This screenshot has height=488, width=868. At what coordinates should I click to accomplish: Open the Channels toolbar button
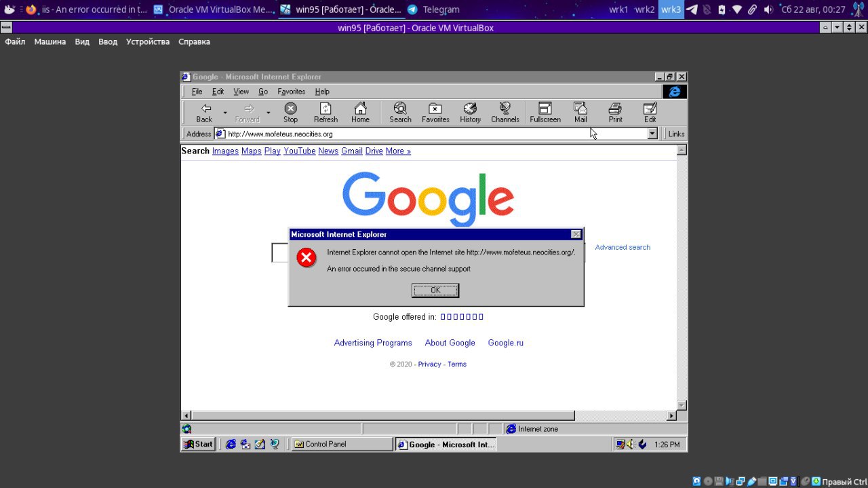tap(505, 113)
